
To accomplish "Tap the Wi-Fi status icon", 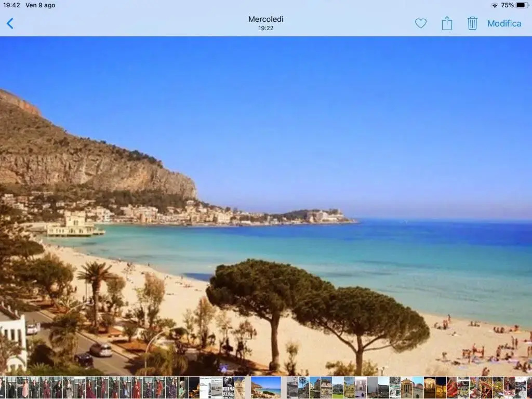I will click(x=494, y=5).
